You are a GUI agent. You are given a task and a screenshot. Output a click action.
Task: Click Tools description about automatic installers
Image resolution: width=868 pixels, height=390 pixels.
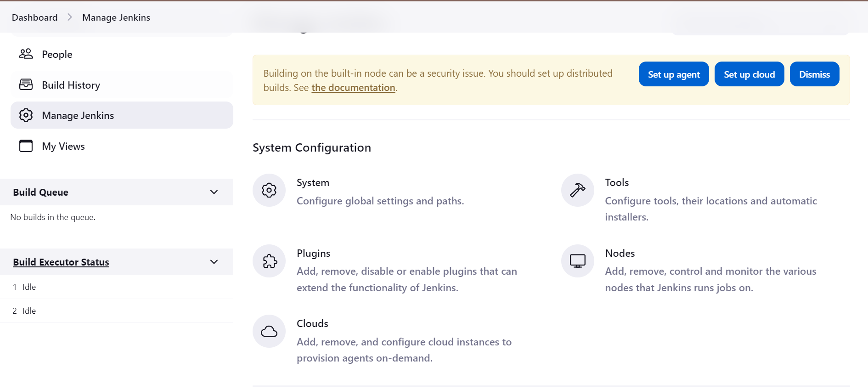[x=711, y=209]
